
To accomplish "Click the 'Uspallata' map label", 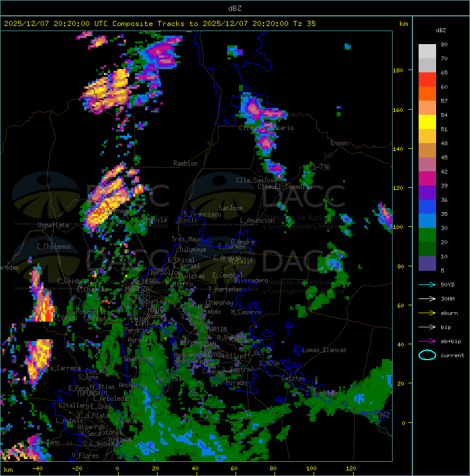I will (53, 225).
